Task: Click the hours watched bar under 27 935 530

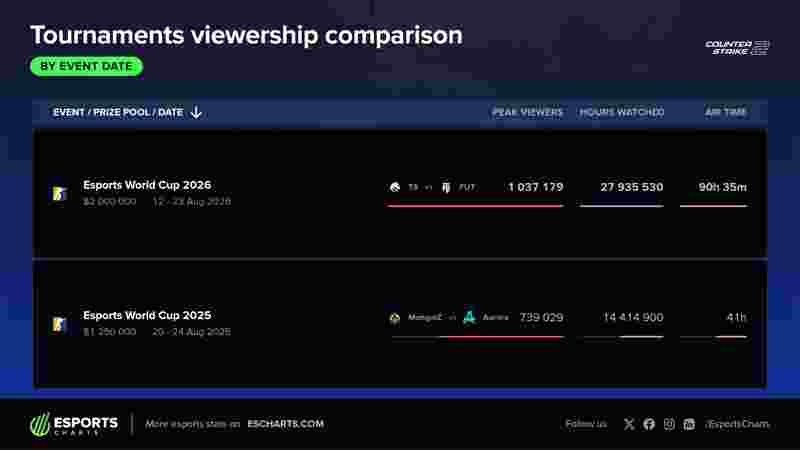Action: (x=621, y=206)
